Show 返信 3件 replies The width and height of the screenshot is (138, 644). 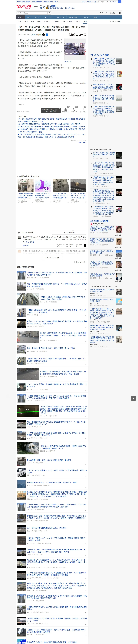(26, 245)
